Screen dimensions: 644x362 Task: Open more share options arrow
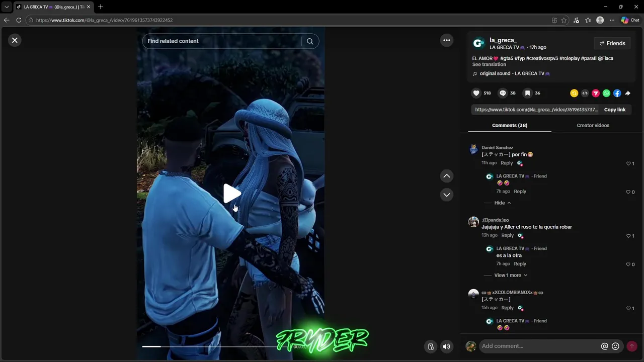[x=627, y=93]
